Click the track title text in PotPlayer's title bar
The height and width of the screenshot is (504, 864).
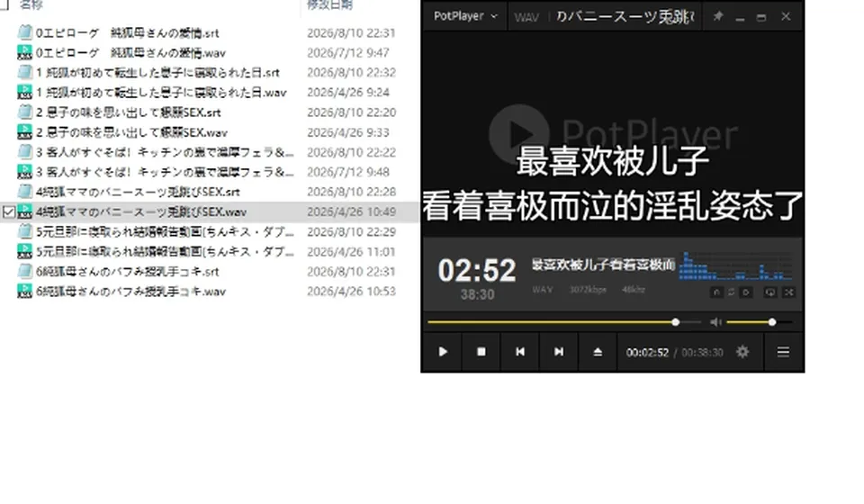(625, 17)
